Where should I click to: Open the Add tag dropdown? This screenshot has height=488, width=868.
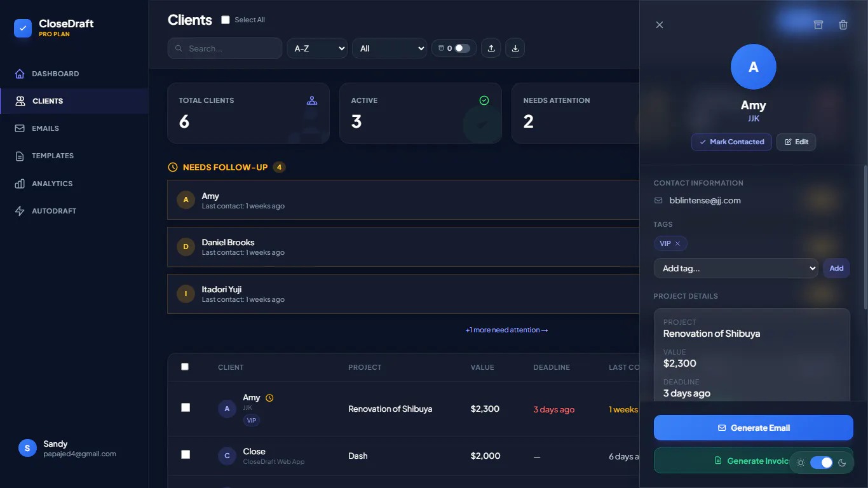pos(736,268)
